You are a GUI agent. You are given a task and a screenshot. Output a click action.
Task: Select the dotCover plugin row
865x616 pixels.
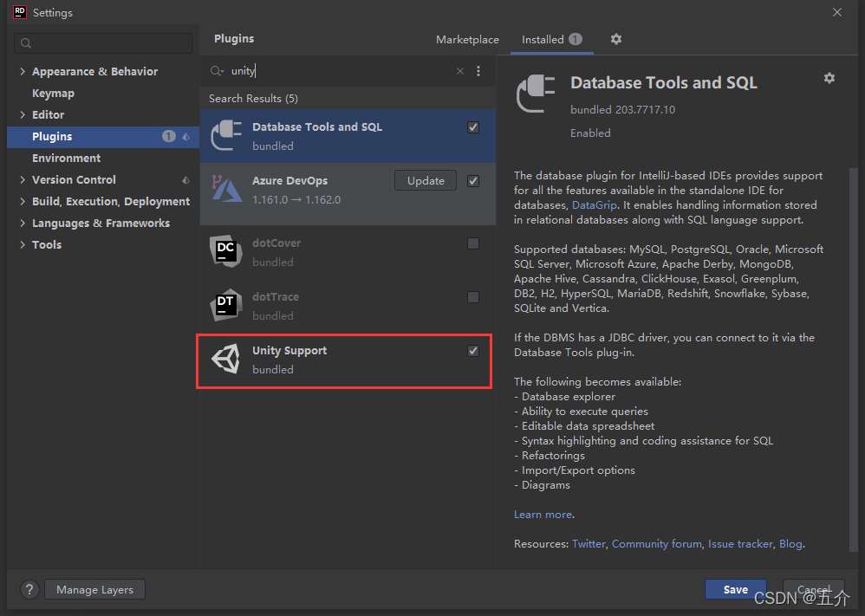click(348, 252)
